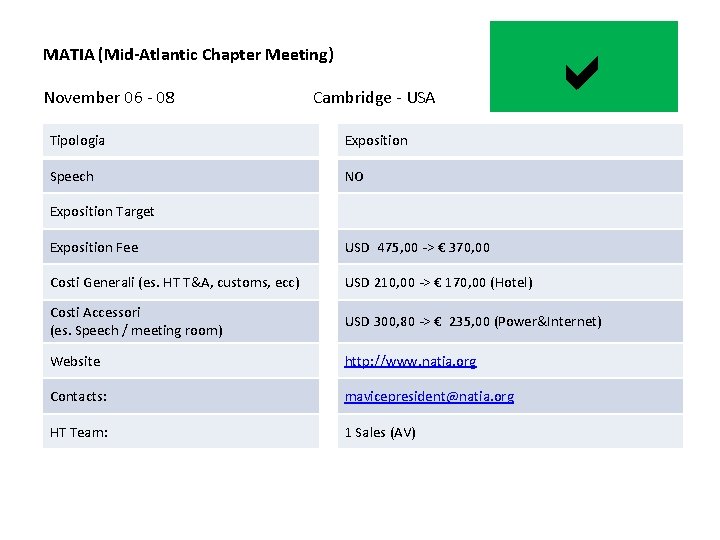
Task: Select the USD 300,80 Power&Internet cell
Action: point(510,321)
